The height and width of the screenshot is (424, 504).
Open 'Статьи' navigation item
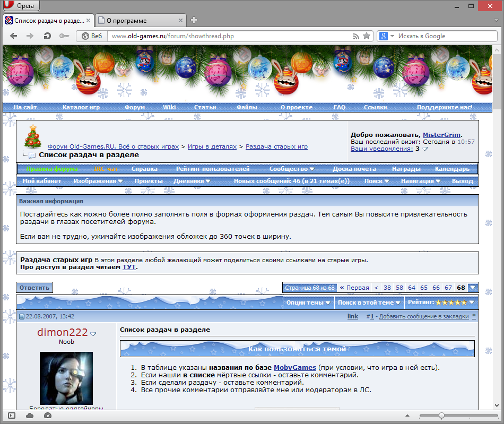tap(205, 107)
